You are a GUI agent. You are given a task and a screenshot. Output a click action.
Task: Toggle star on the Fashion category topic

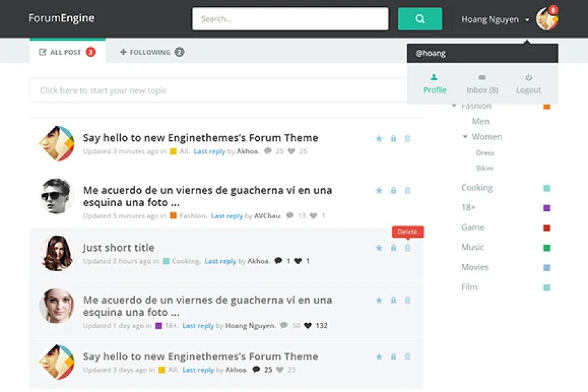[x=379, y=191]
